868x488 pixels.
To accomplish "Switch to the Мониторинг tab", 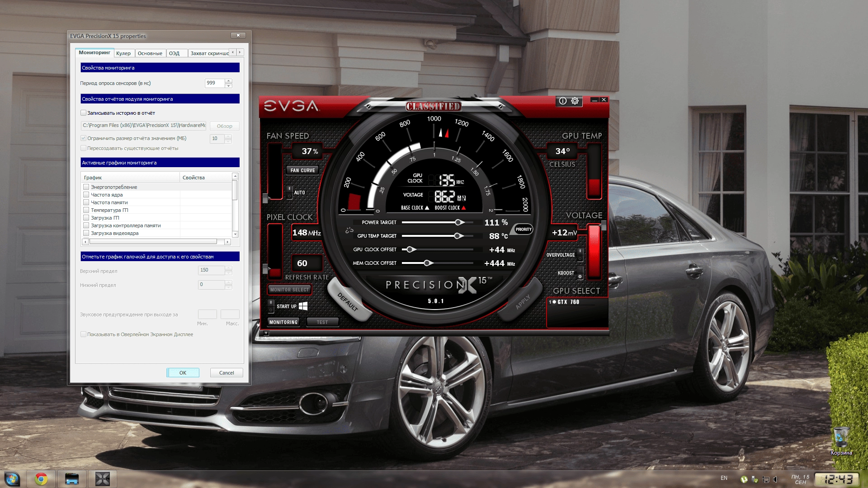I will [x=94, y=52].
